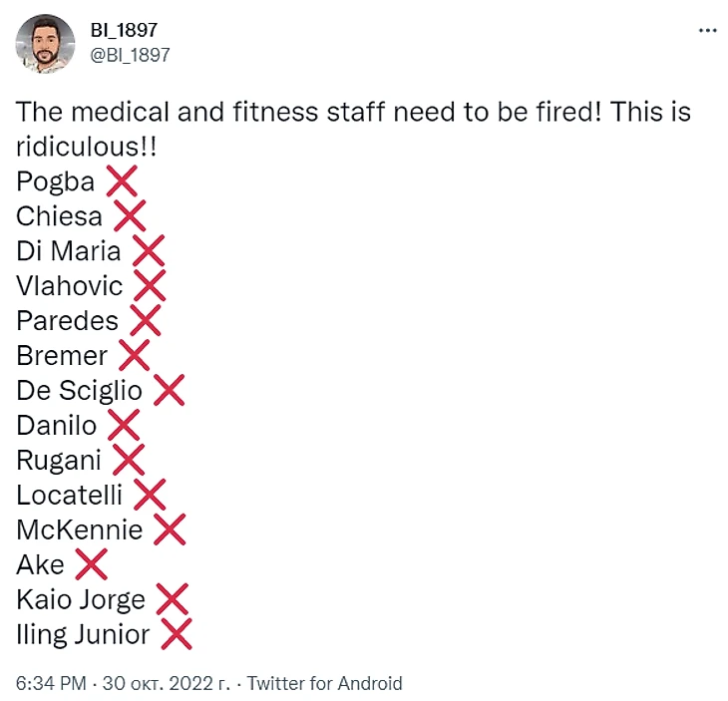728x701 pixels.
Task: Click the cross emoji after Kaio Jorge
Action: pos(173,600)
